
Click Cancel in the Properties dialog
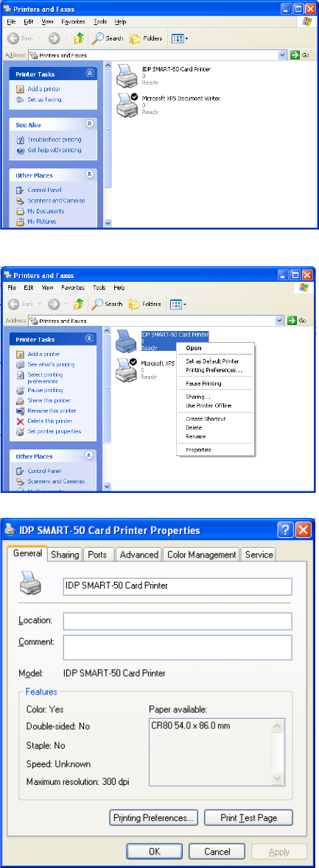click(x=217, y=851)
